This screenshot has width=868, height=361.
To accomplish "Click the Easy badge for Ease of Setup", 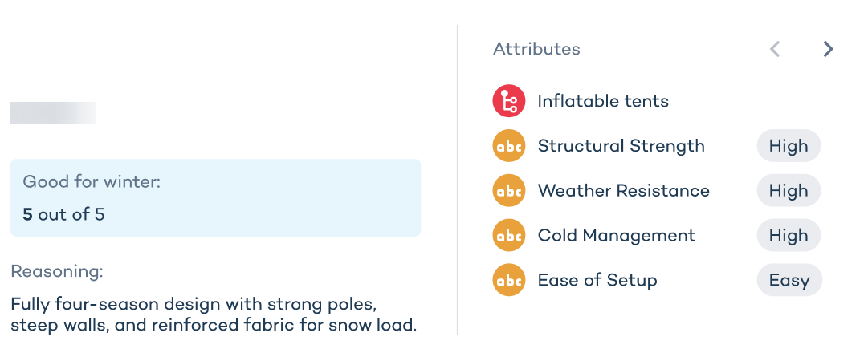I will coord(789,281).
